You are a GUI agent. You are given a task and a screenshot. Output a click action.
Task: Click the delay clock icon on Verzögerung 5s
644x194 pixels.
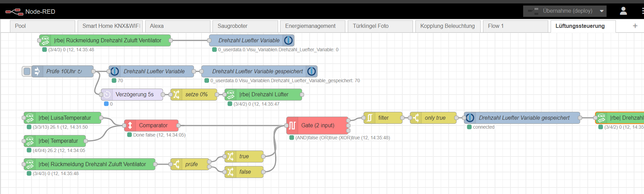pyautogui.click(x=107, y=94)
